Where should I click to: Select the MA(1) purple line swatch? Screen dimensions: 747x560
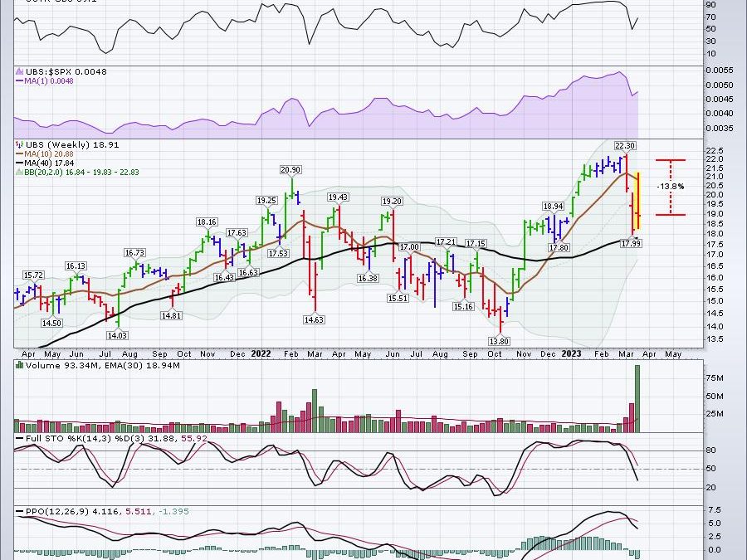20,81
